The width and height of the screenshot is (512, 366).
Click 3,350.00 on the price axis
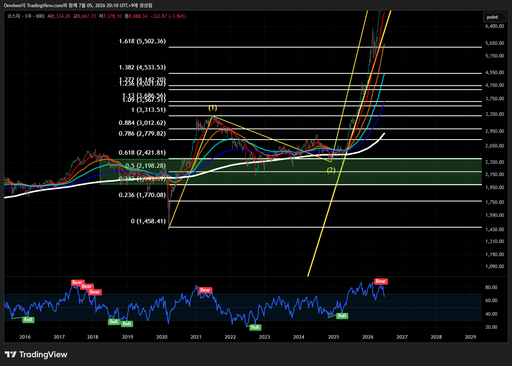coord(495,114)
